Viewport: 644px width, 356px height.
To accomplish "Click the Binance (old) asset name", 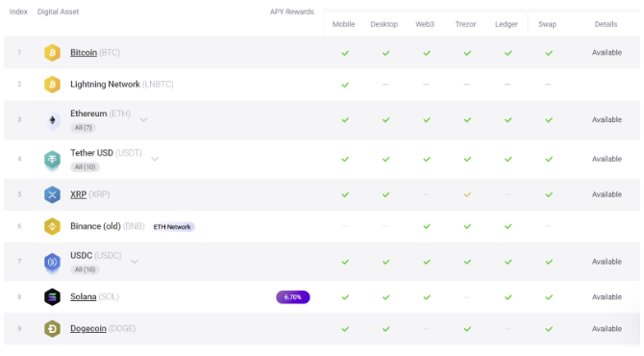I will [95, 226].
